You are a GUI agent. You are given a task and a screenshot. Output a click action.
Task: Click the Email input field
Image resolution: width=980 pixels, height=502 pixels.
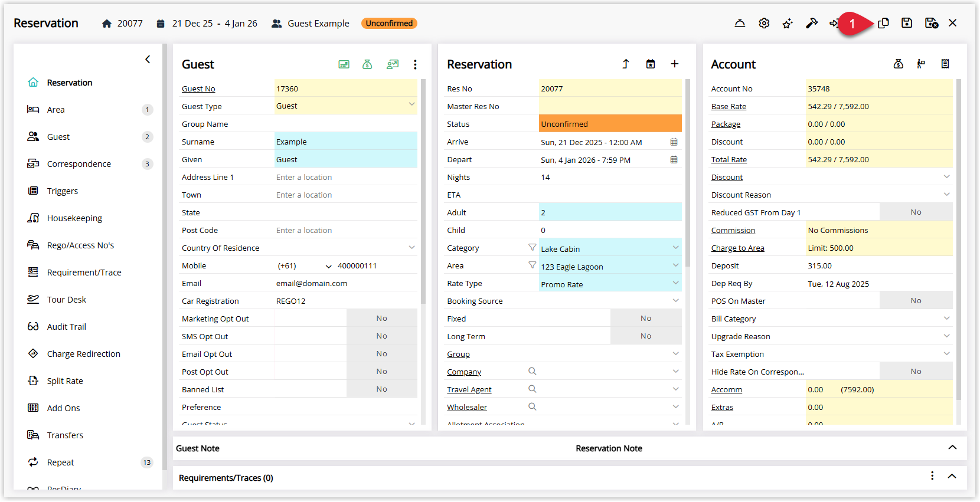click(345, 283)
